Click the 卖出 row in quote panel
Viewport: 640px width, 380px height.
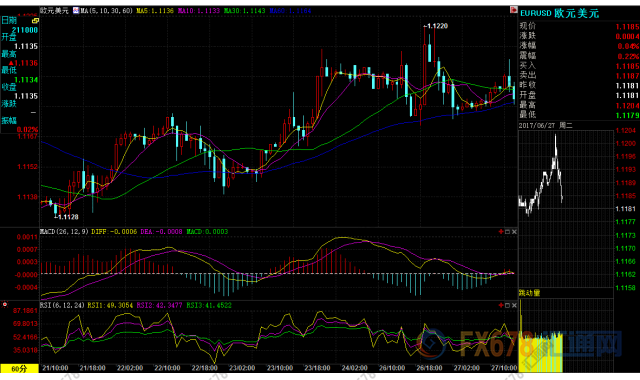coord(579,75)
